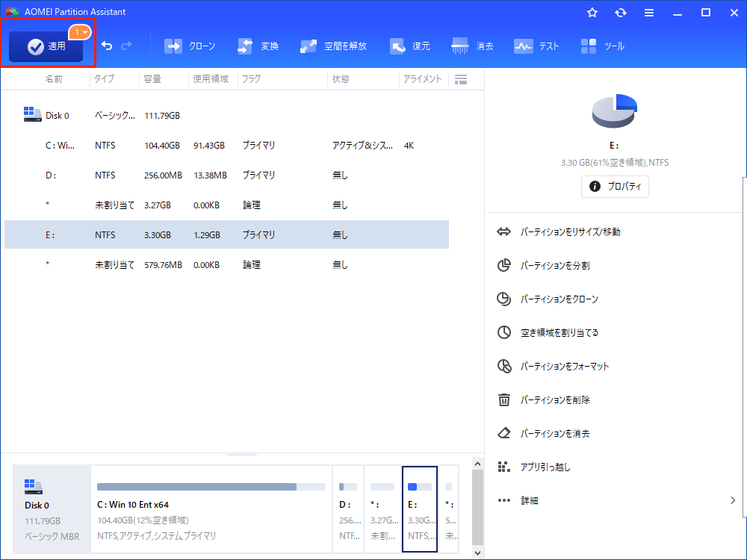Click the フラグ column header
The height and width of the screenshot is (560, 747).
251,79
